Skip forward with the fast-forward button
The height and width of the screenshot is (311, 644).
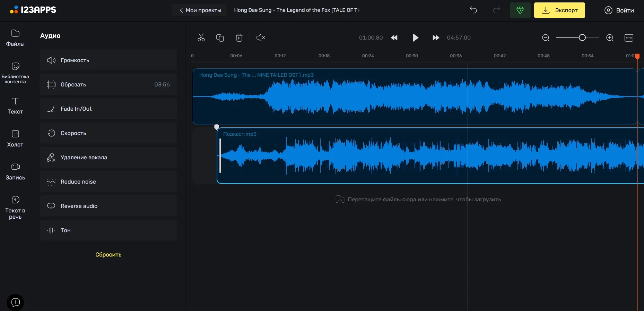[436, 38]
